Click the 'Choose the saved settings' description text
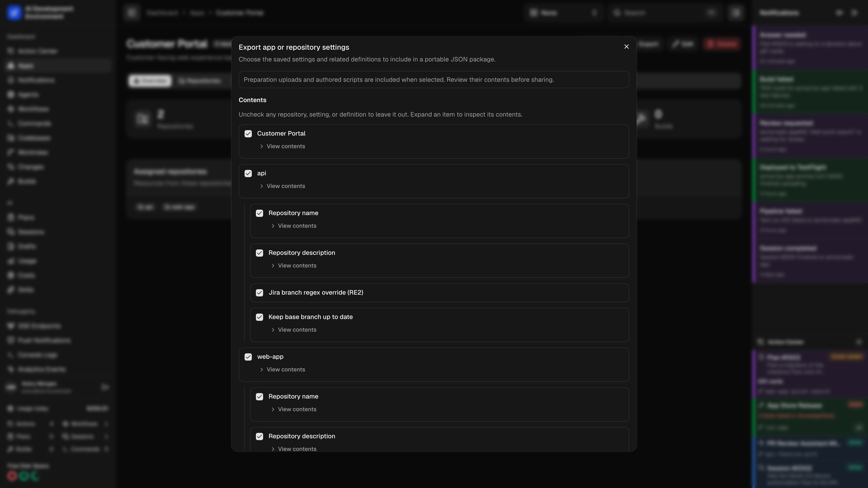The width and height of the screenshot is (868, 488). coord(367,59)
